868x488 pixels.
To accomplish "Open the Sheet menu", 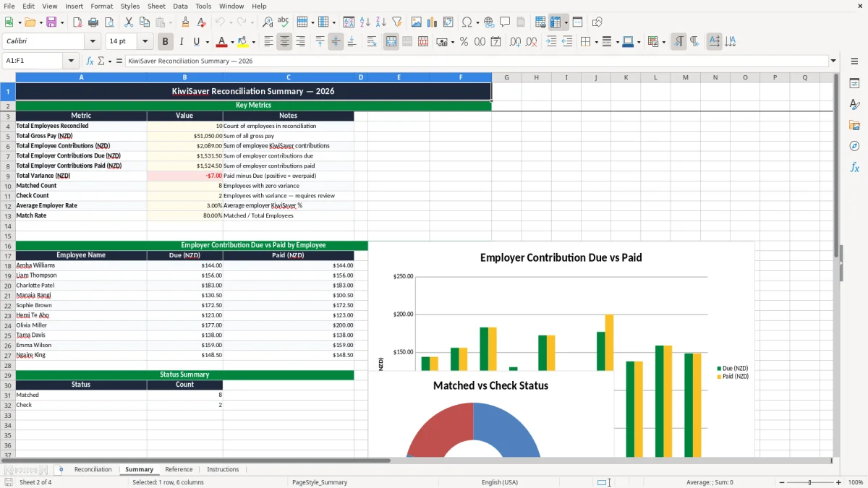I will click(x=156, y=6).
